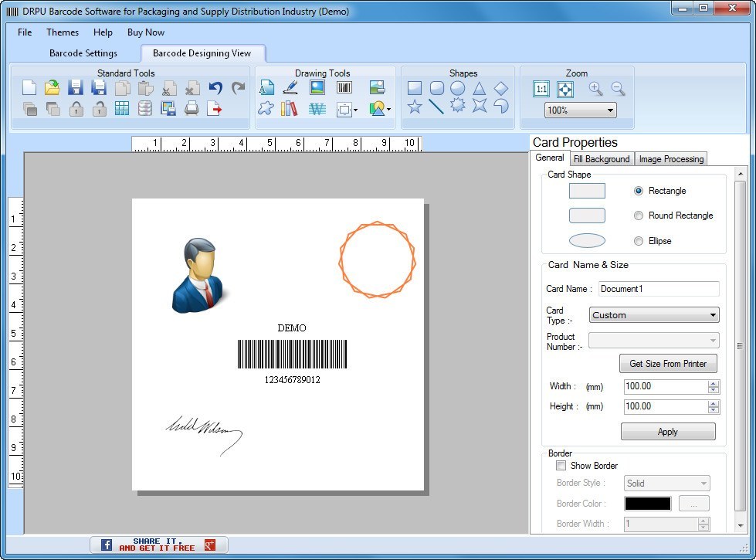756x560 pixels.
Task: Select the Round Rectangle card shape
Action: click(639, 216)
